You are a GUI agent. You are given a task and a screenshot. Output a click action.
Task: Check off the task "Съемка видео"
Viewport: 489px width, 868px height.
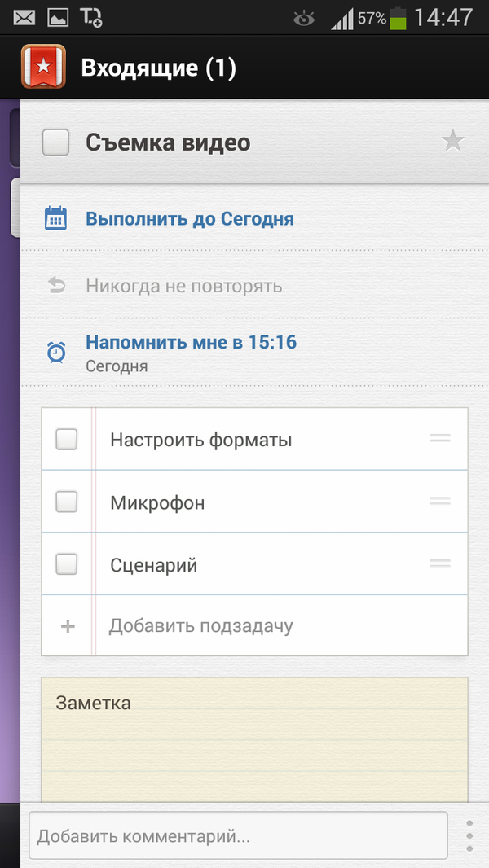pos(55,142)
